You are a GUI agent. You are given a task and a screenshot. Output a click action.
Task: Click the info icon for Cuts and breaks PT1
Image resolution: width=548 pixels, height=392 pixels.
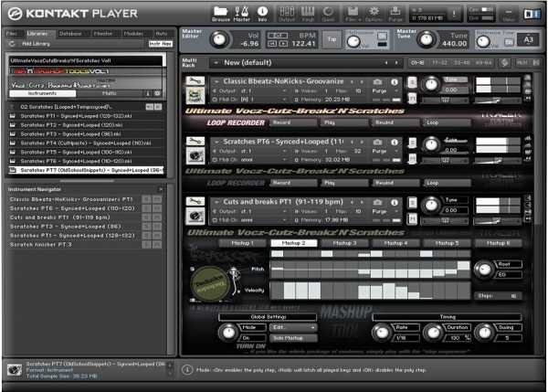coord(395,203)
